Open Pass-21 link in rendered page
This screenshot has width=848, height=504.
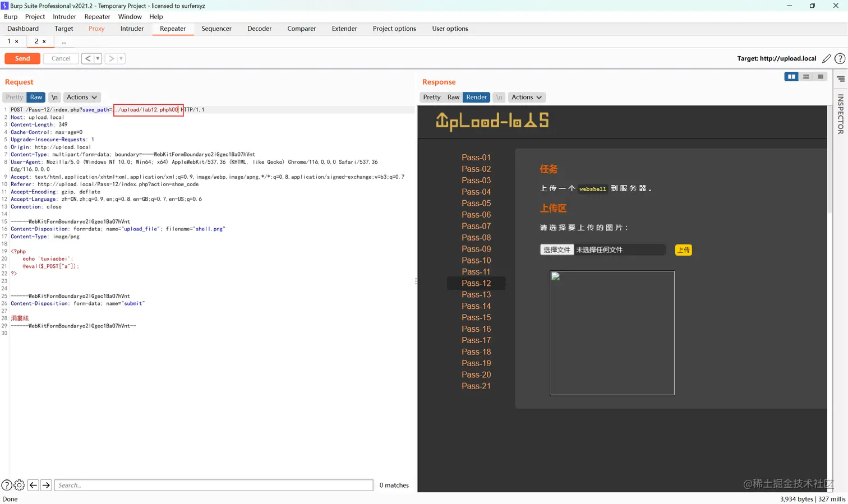point(476,386)
